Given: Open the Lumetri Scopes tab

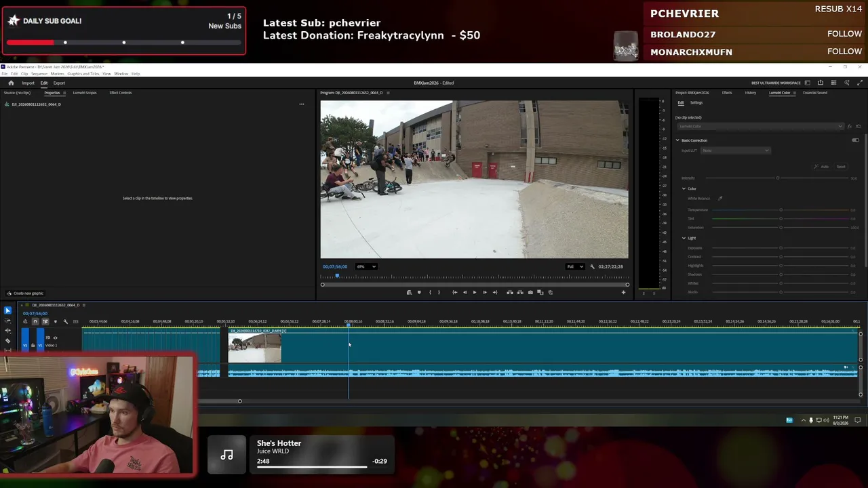Looking at the screenshot, I should point(85,93).
